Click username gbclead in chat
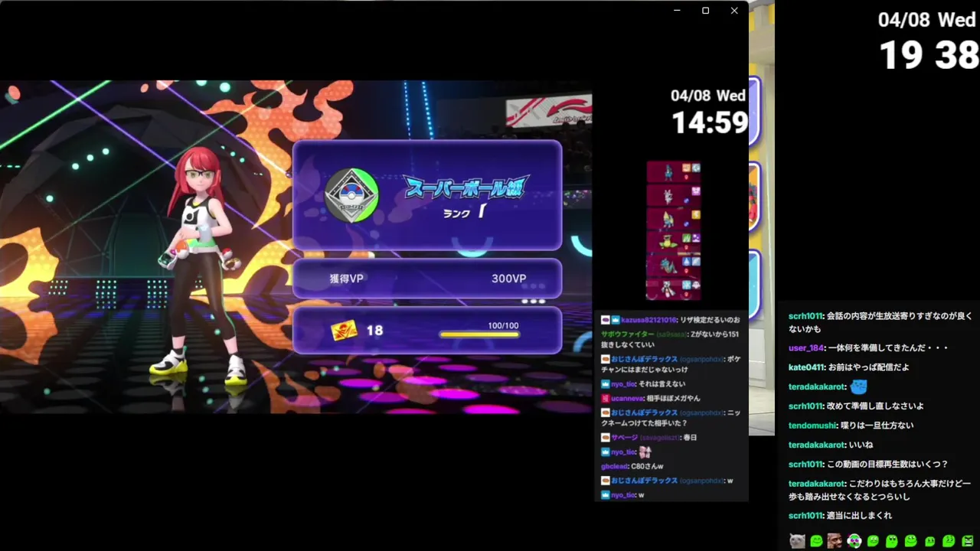The width and height of the screenshot is (980, 551). point(613,466)
